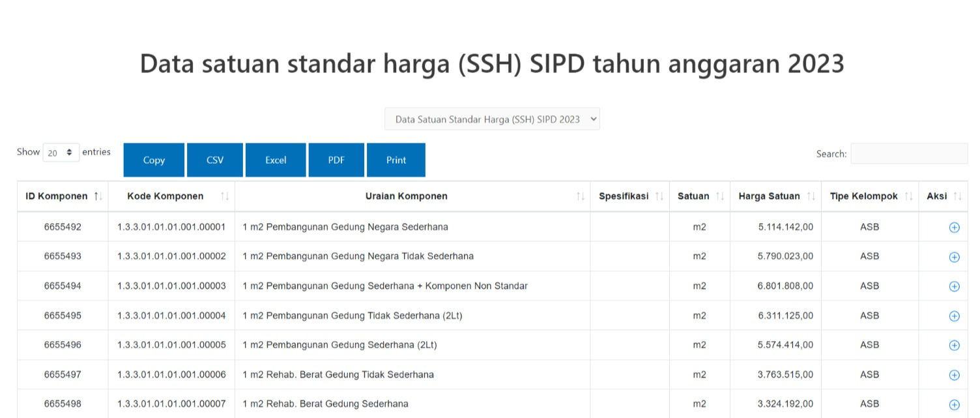Click code 1.3.3.01.01.01.001.00001

[171, 227]
